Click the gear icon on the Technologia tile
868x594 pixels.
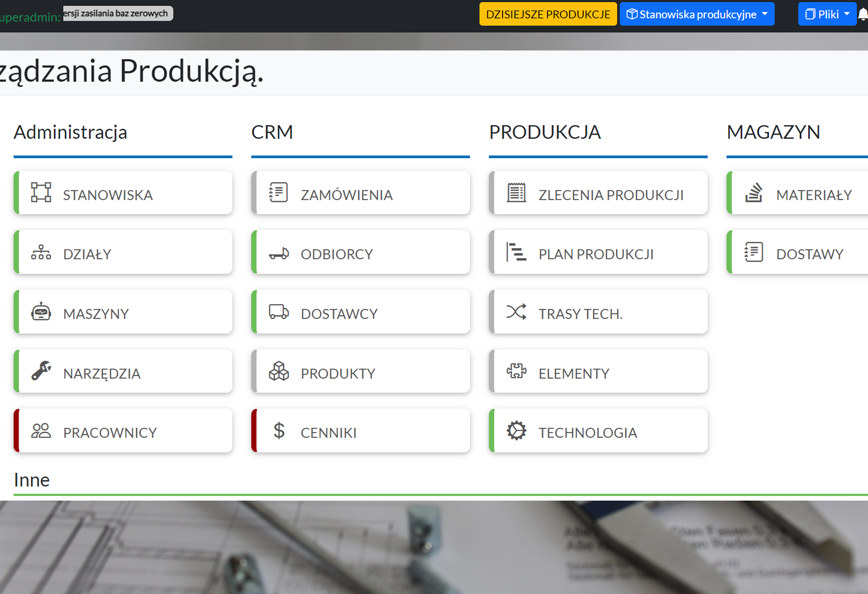516,431
